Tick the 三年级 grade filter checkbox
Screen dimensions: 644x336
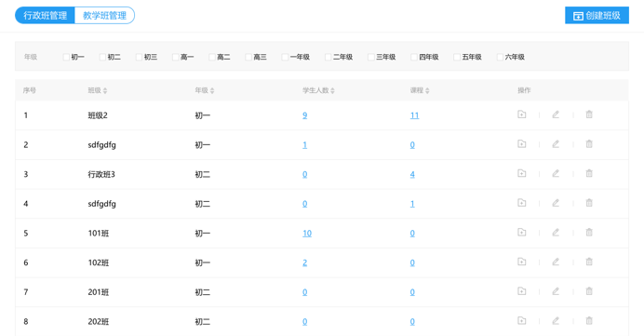[370, 57]
